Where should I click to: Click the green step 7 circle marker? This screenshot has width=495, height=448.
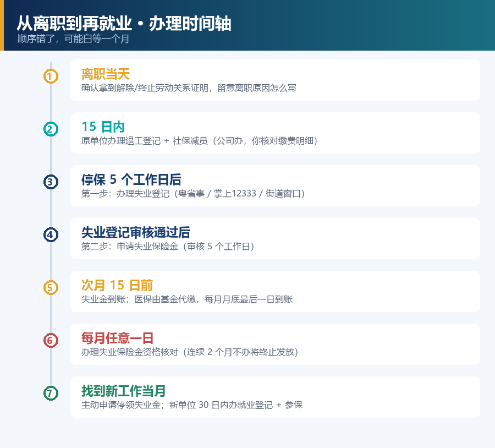(51, 393)
